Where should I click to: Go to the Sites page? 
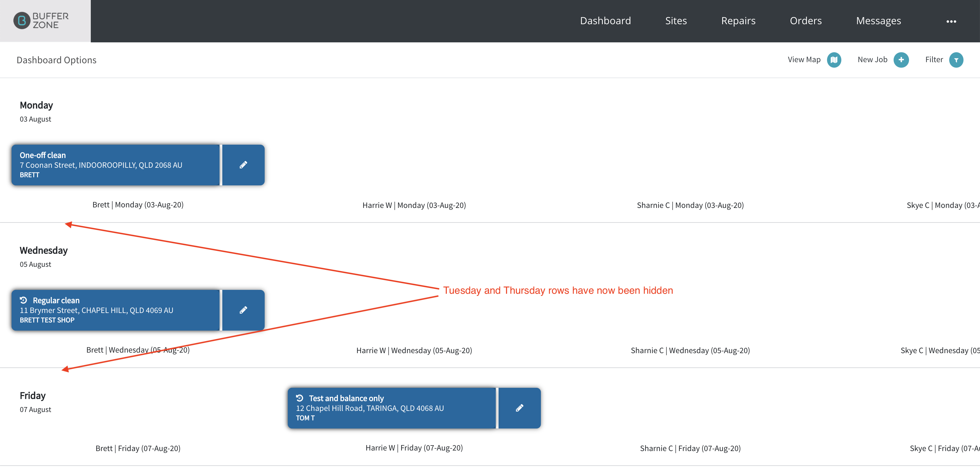[x=676, y=21]
